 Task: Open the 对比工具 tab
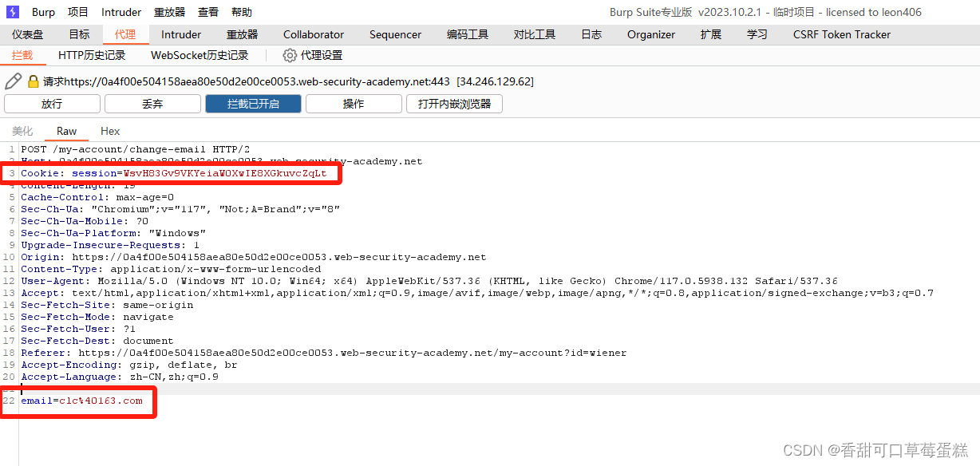535,34
